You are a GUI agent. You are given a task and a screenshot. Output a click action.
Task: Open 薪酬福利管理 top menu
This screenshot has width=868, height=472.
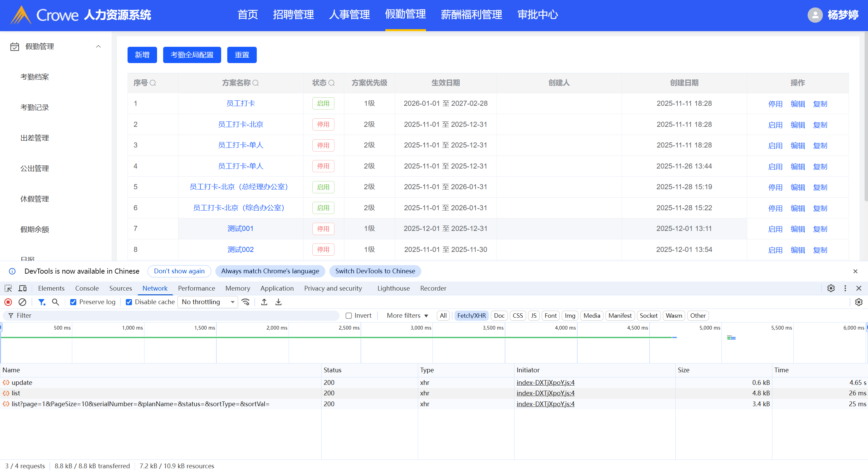[471, 15]
